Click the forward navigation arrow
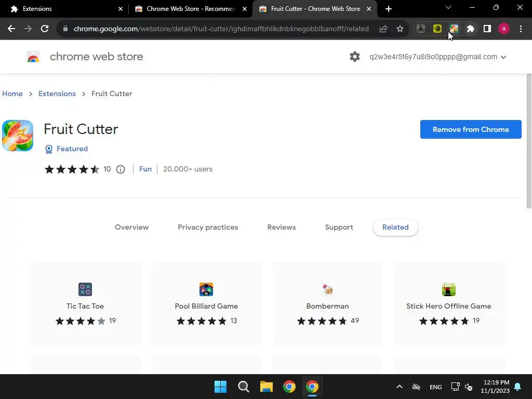This screenshot has width=532, height=399. 28,29
